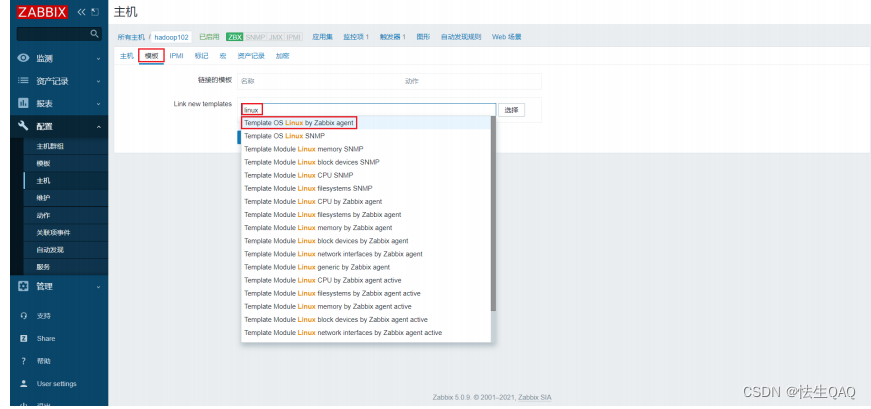This screenshot has height=409, width=871.
Task: Switch to the 加密 tab
Action: click(x=282, y=56)
